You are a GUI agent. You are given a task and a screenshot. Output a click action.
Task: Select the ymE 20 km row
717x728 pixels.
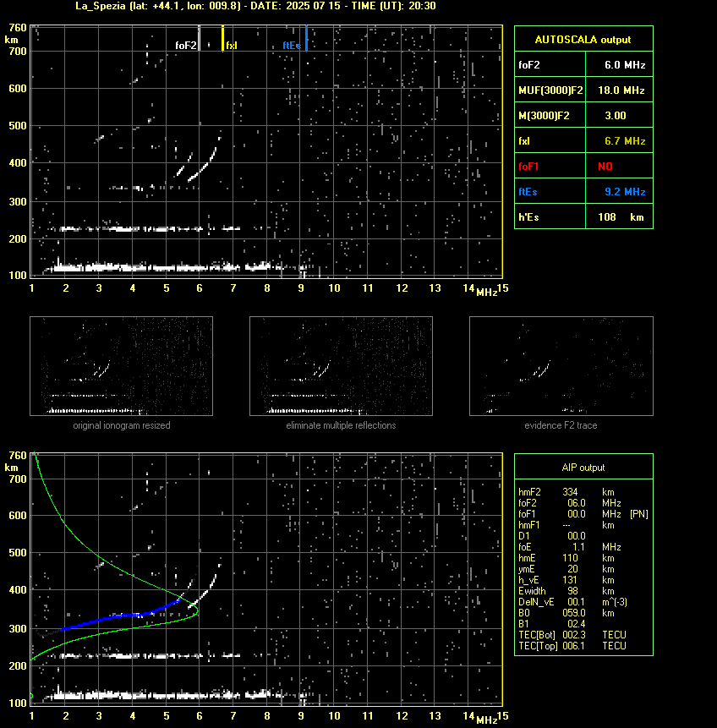pyautogui.click(x=566, y=569)
